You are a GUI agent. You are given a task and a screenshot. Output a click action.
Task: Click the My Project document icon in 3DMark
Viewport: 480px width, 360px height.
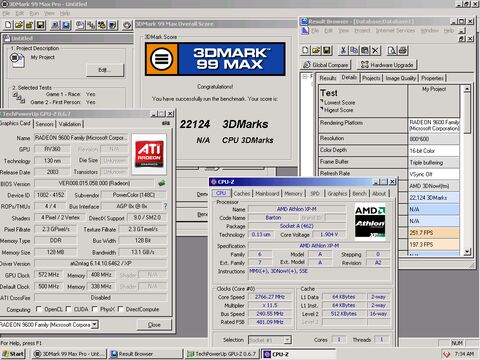click(17, 60)
